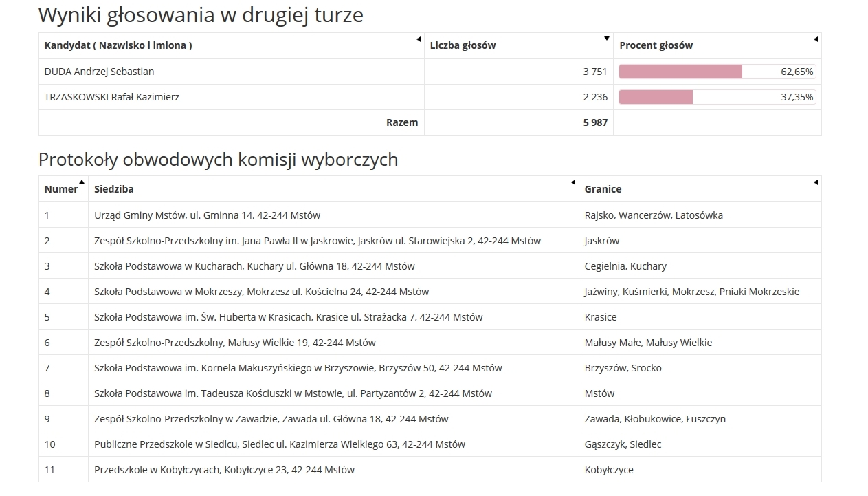This screenshot has width=868, height=496.
Task: Open commission 9 Zespół Szkolno-Przedszkolny w Zawadzie
Action: point(271,419)
